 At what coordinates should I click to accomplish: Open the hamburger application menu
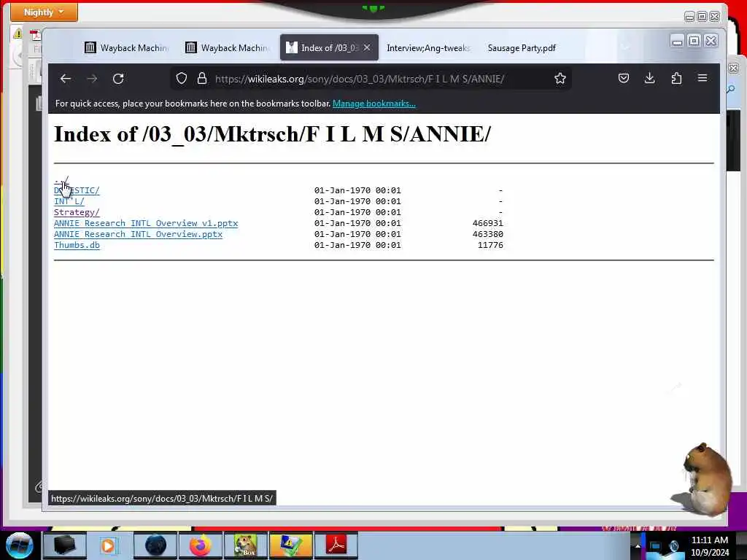coord(703,78)
